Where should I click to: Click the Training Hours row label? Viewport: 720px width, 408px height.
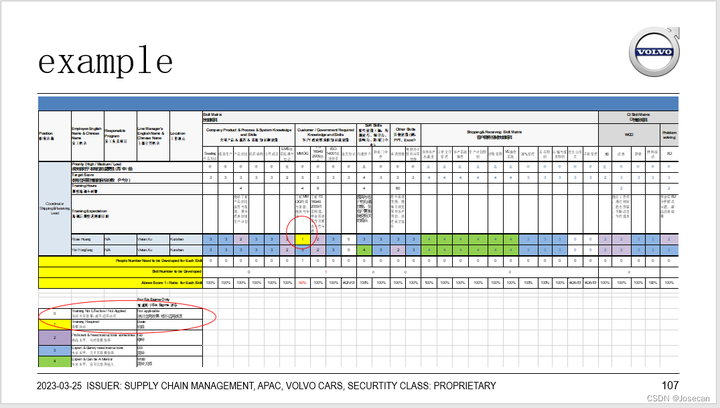tap(137, 189)
